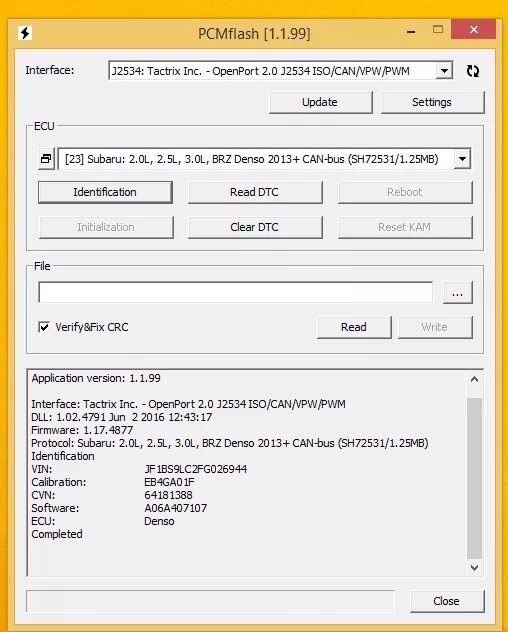This screenshot has height=632, width=508.
Task: Select the J2534 Tactrix OpenPort interface combo box
Action: click(280, 71)
